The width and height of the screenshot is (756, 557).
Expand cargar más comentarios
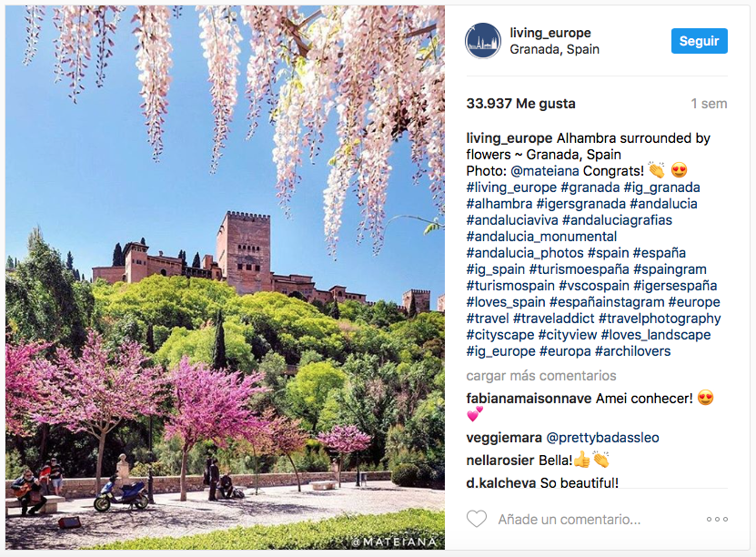pyautogui.click(x=541, y=376)
